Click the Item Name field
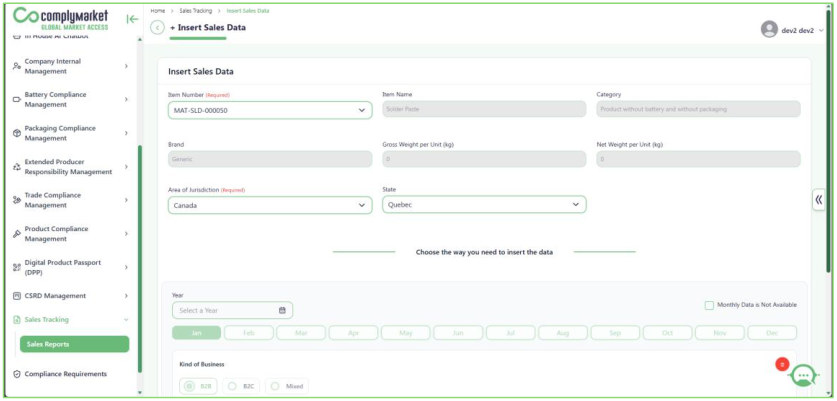The image size is (837, 401). [x=484, y=109]
